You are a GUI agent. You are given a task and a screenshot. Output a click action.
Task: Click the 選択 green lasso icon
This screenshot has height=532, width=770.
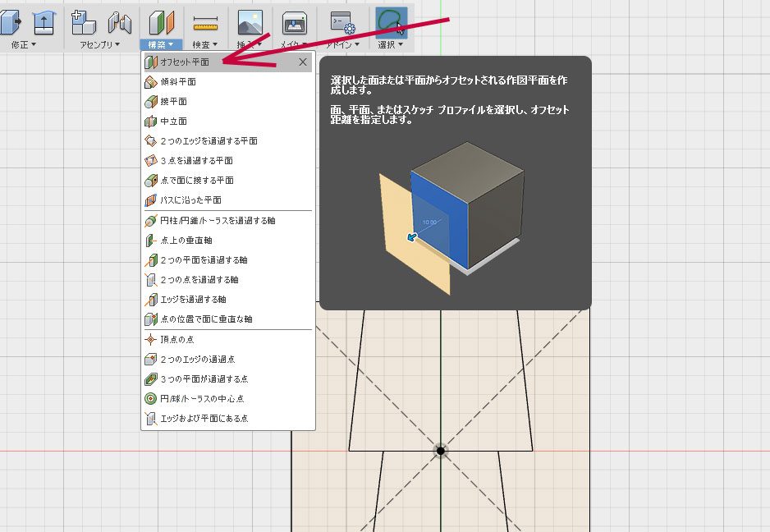(x=391, y=21)
